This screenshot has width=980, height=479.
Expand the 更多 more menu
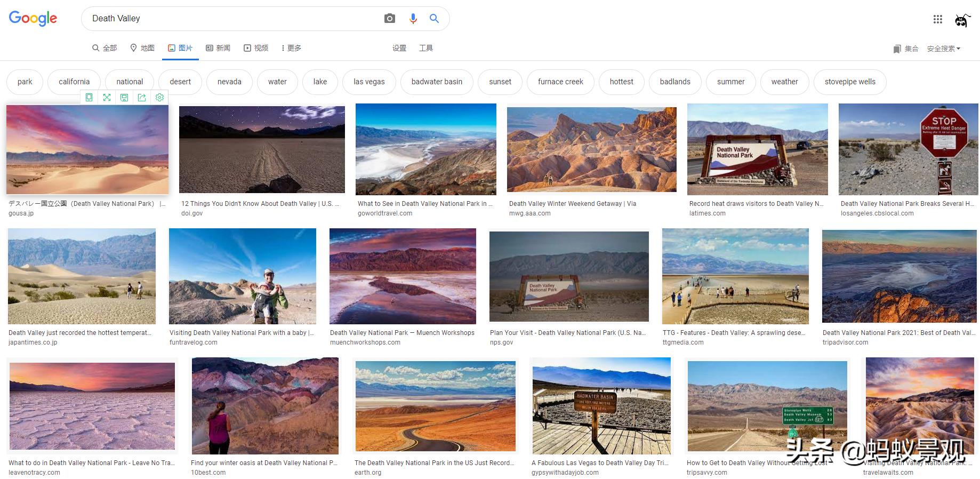tap(291, 48)
